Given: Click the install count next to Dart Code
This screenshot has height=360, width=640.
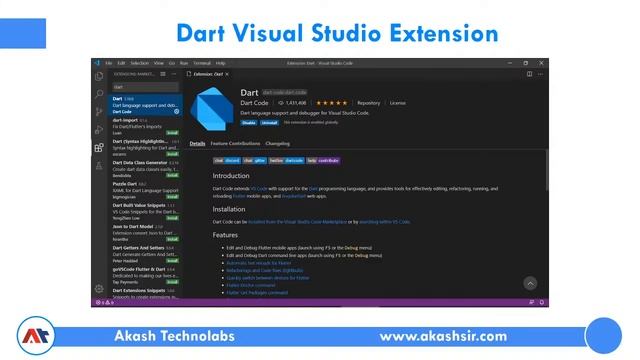Looking at the screenshot, I should 292,103.
